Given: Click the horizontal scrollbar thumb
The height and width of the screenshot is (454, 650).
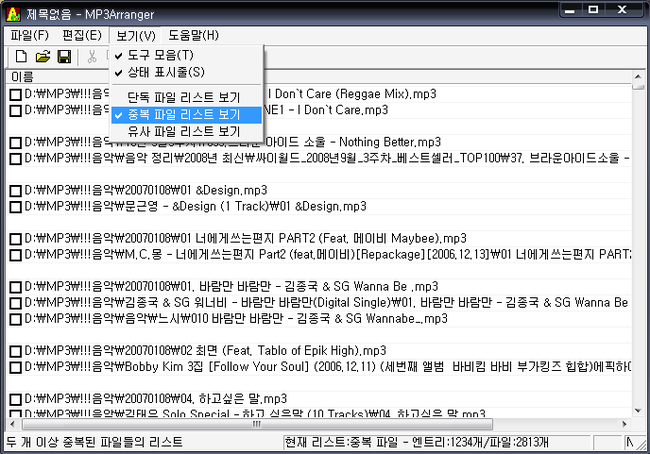Looking at the screenshot, I should pos(257,424).
